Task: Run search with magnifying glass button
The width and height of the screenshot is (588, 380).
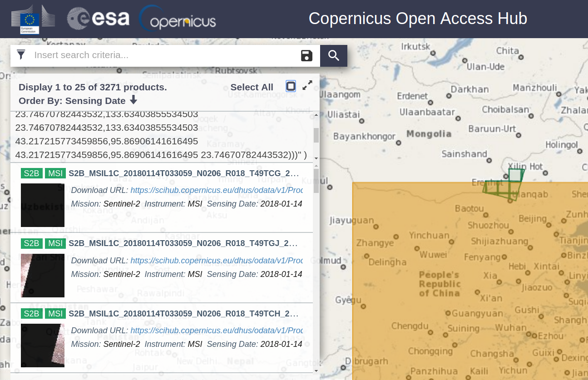Action: pos(334,55)
